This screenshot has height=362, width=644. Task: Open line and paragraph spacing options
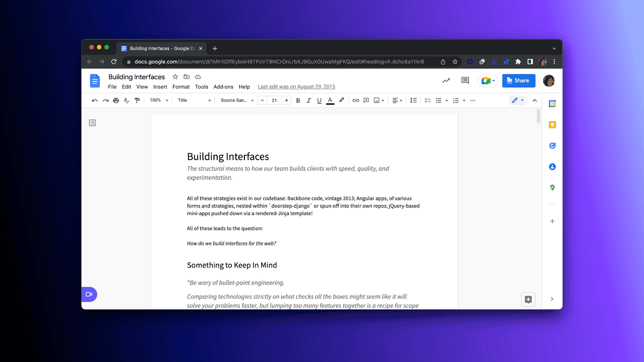(413, 100)
